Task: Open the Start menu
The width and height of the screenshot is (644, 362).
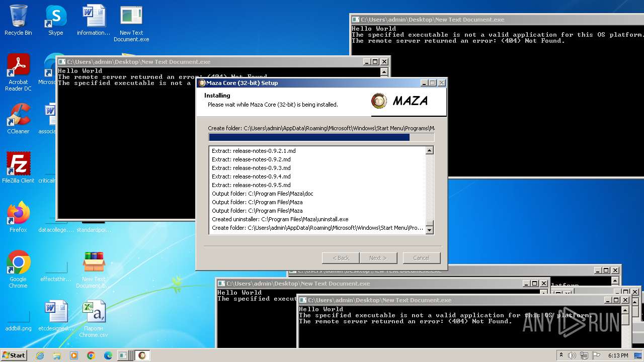Action: click(14, 355)
